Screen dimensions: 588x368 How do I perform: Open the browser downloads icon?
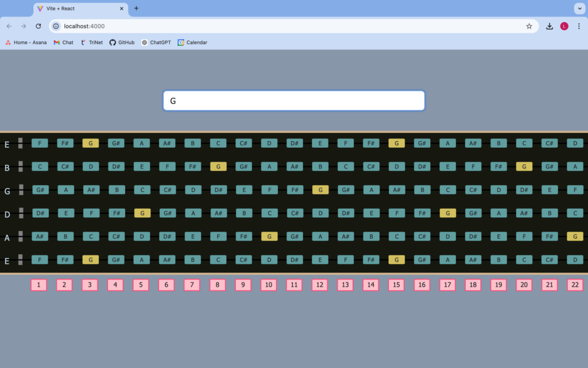click(x=550, y=26)
